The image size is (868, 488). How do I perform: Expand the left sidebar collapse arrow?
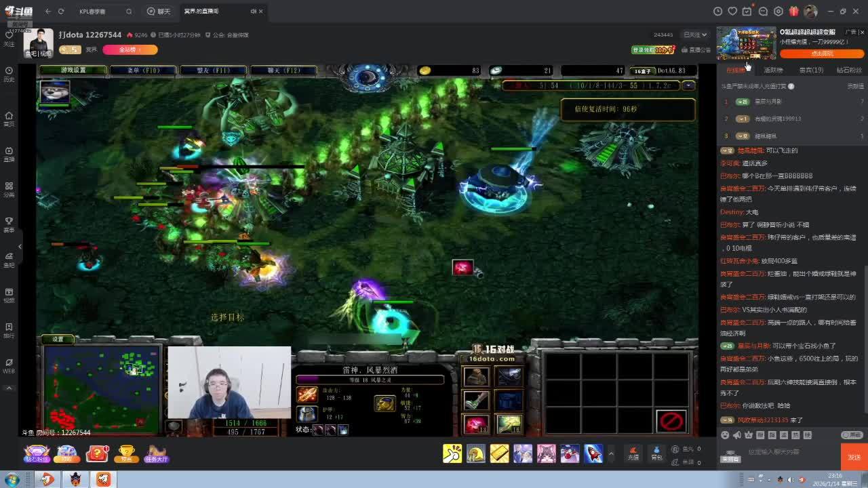point(20,246)
